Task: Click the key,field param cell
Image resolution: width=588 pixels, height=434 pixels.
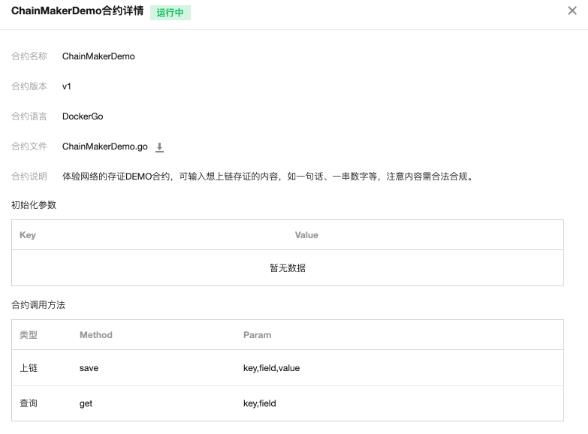Action: tap(260, 404)
